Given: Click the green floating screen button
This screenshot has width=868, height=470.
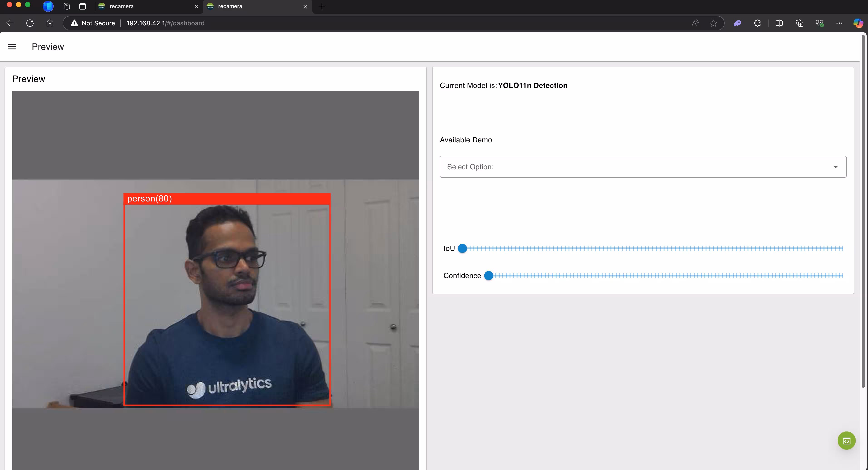Looking at the screenshot, I should (846, 440).
